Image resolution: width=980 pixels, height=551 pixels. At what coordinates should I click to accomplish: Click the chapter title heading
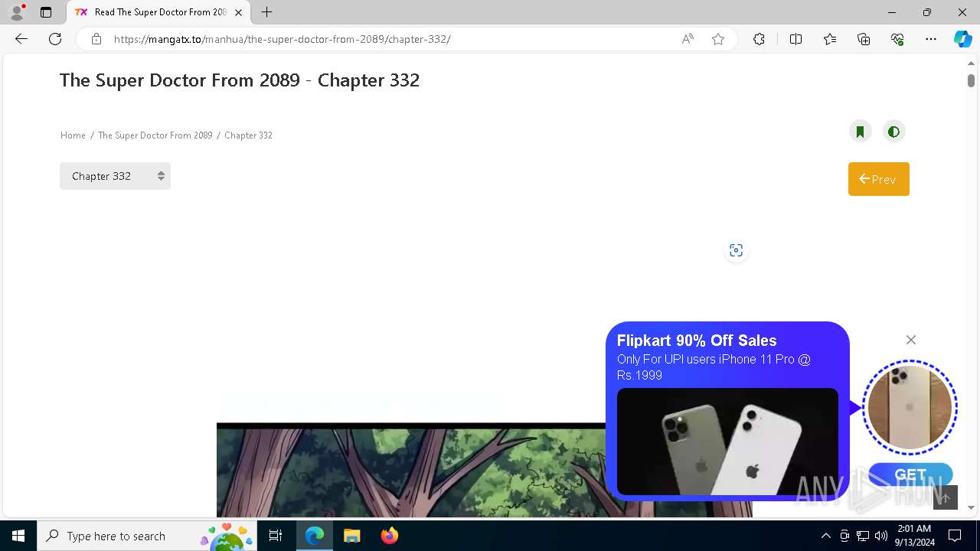click(x=240, y=80)
